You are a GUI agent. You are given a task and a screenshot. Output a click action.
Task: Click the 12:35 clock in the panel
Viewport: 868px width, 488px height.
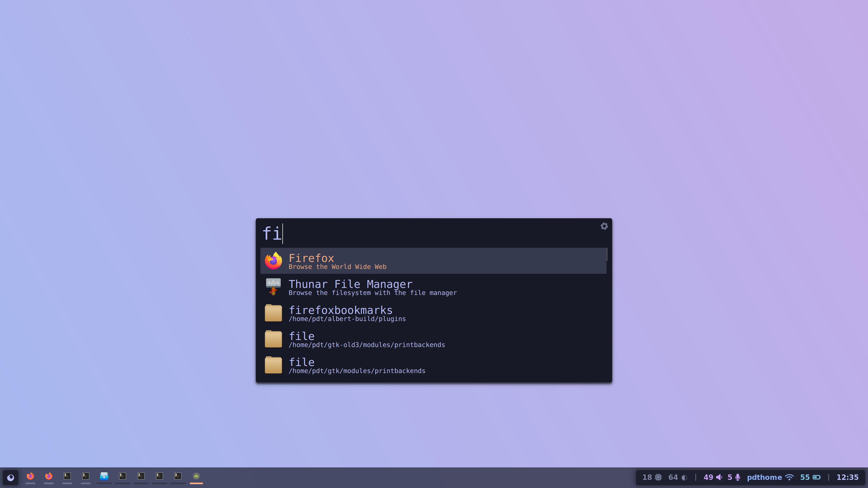click(x=847, y=477)
